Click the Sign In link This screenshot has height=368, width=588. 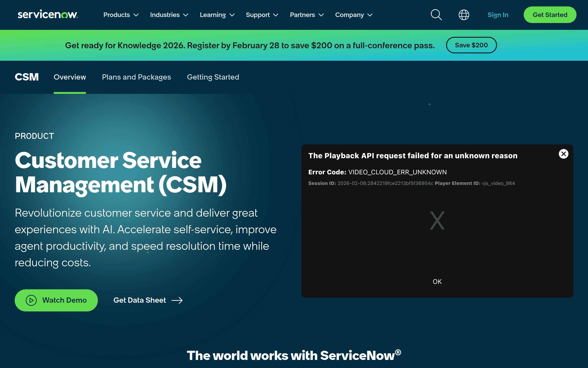[x=498, y=15]
